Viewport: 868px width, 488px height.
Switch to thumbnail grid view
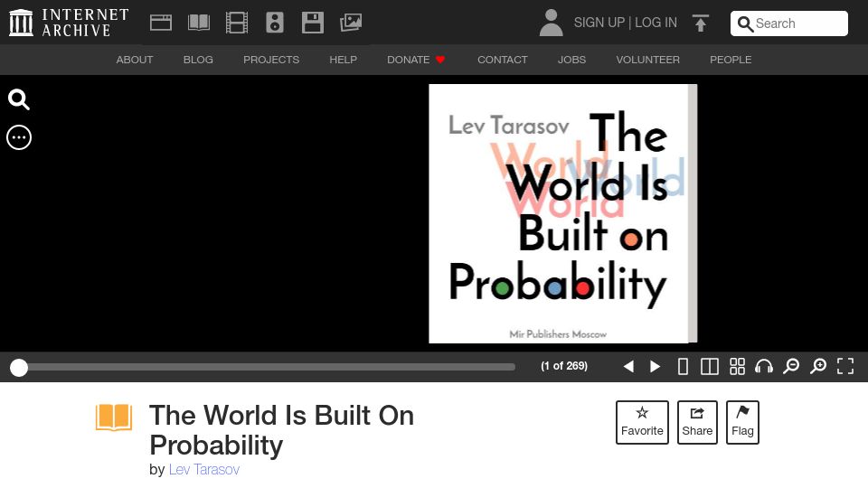tap(737, 366)
